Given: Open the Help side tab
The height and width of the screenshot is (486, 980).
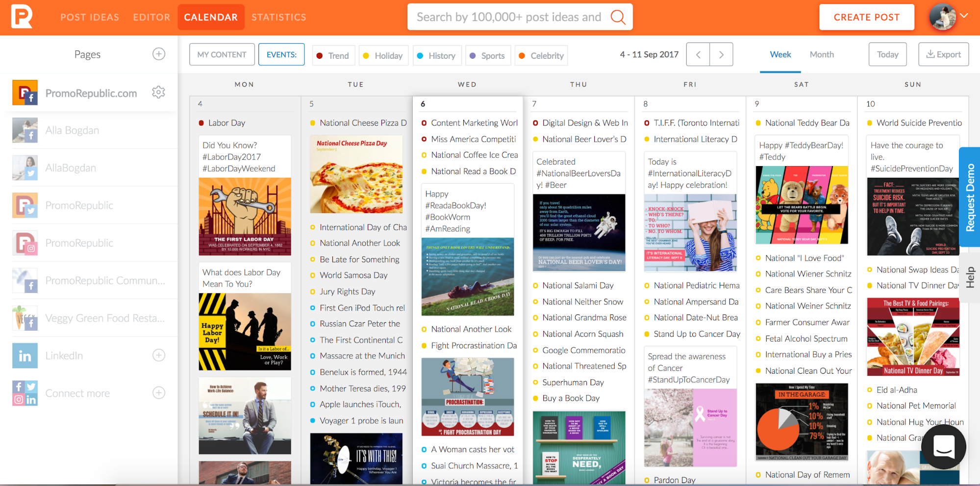Looking at the screenshot, I should tap(970, 277).
